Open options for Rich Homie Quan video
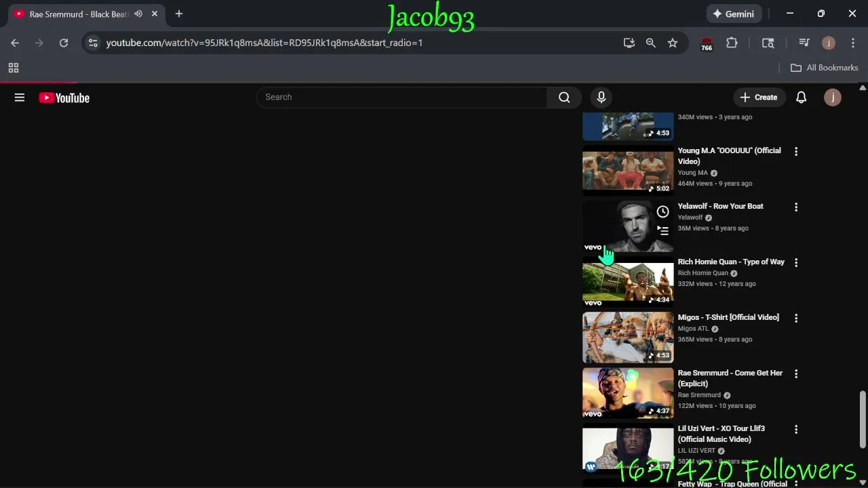The image size is (868, 488). pos(796,263)
